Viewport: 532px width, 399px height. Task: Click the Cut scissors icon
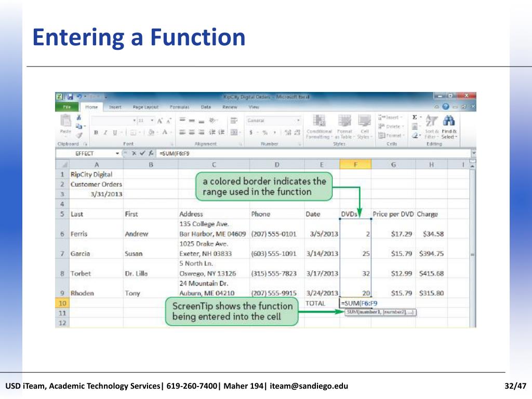click(79, 117)
